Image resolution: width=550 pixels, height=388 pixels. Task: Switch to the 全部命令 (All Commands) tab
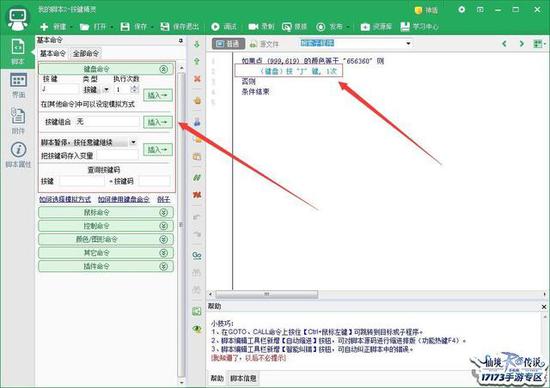click(x=86, y=54)
